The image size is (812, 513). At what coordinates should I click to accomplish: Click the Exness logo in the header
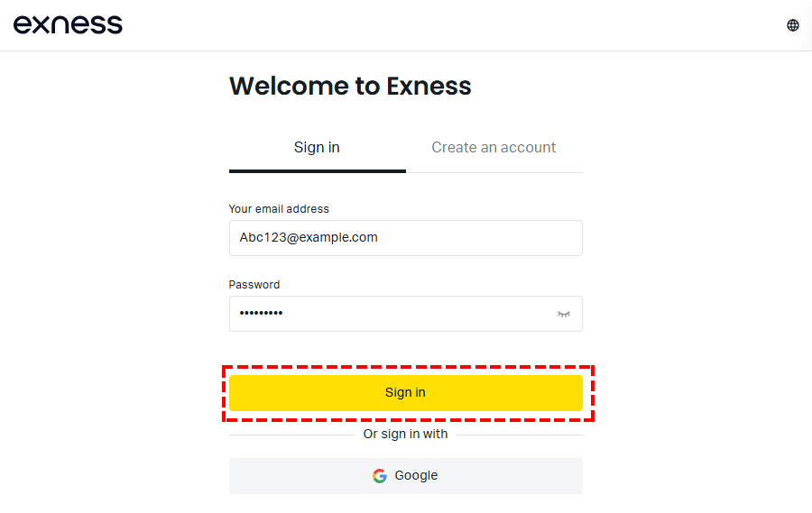tap(68, 24)
